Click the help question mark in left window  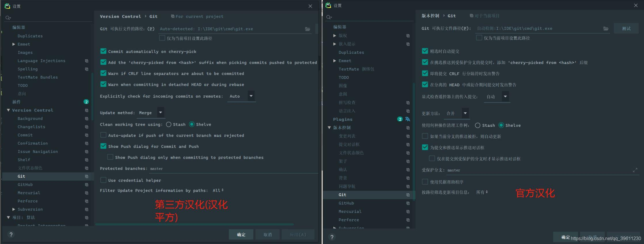click(x=11, y=234)
